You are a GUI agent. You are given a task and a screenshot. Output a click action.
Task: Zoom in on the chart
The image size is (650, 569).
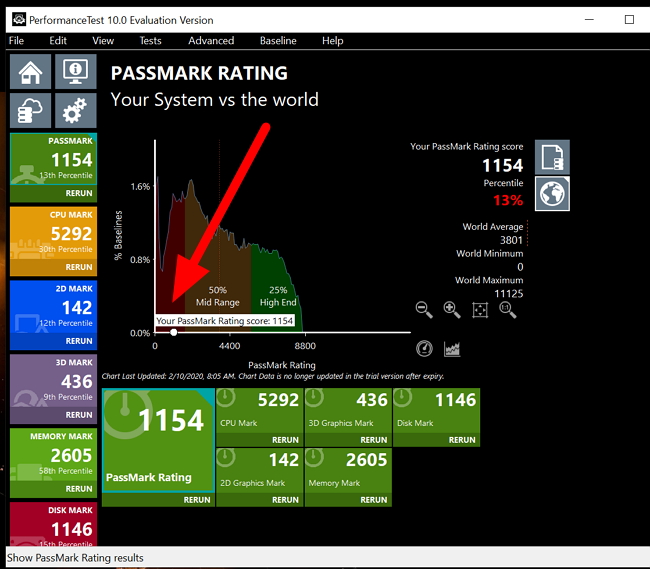point(451,310)
